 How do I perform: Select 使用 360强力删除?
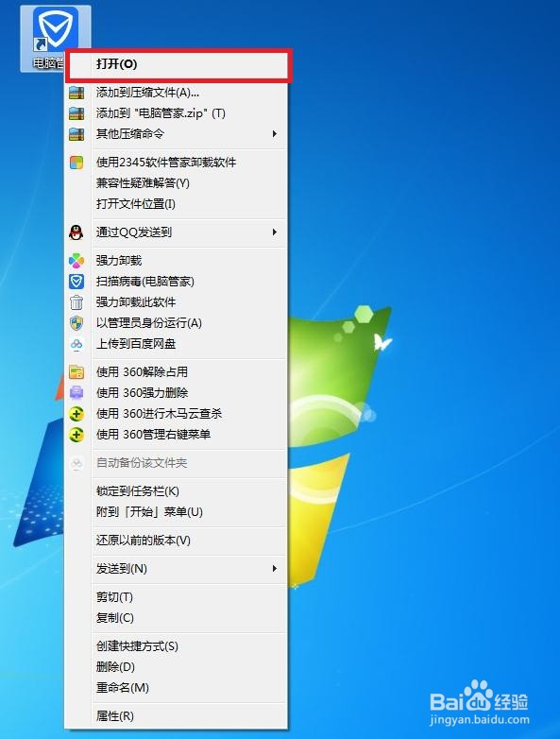tap(177, 392)
